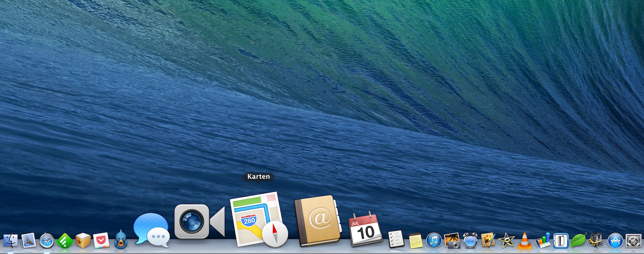Launch the blue Tweetbot bird icon

(x=120, y=239)
